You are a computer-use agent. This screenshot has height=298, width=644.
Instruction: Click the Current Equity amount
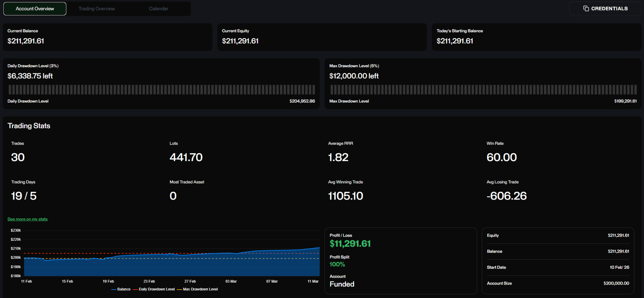pyautogui.click(x=240, y=41)
